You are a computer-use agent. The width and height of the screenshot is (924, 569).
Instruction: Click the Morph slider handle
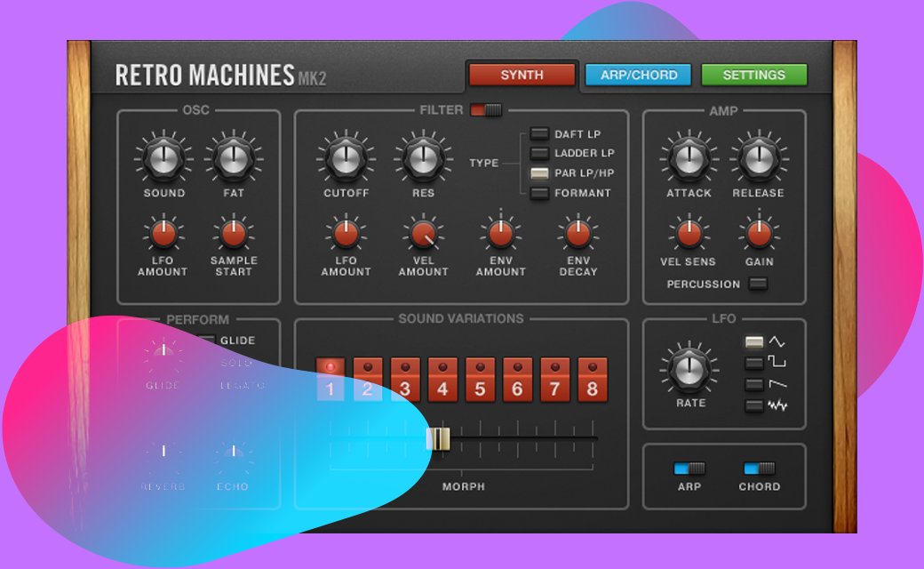[x=438, y=438]
